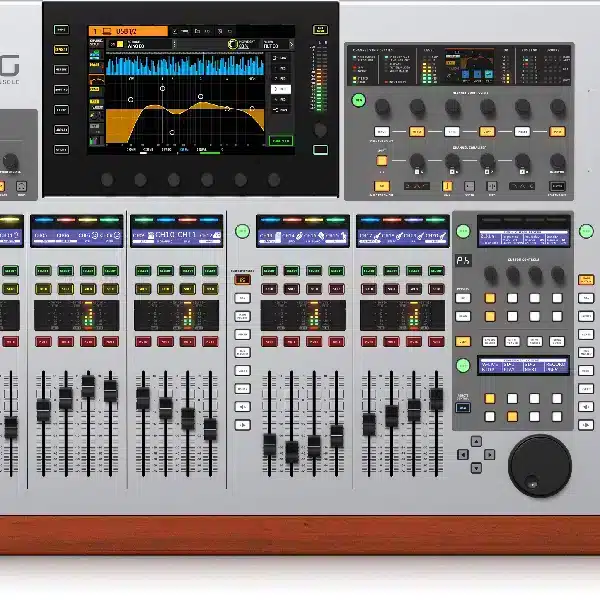Tap the CH10 scribble strip label
The height and width of the screenshot is (600, 600).
point(165,235)
